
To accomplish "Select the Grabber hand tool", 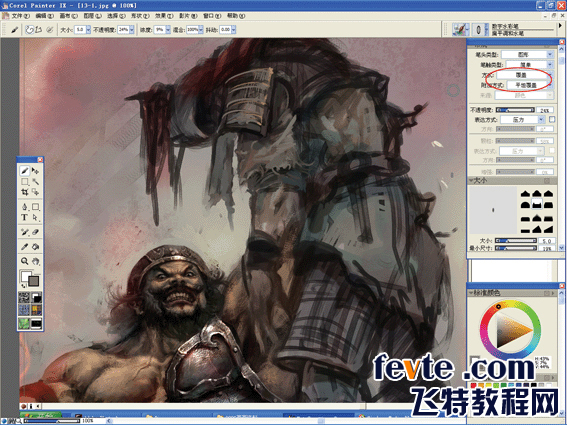I will 35,261.
